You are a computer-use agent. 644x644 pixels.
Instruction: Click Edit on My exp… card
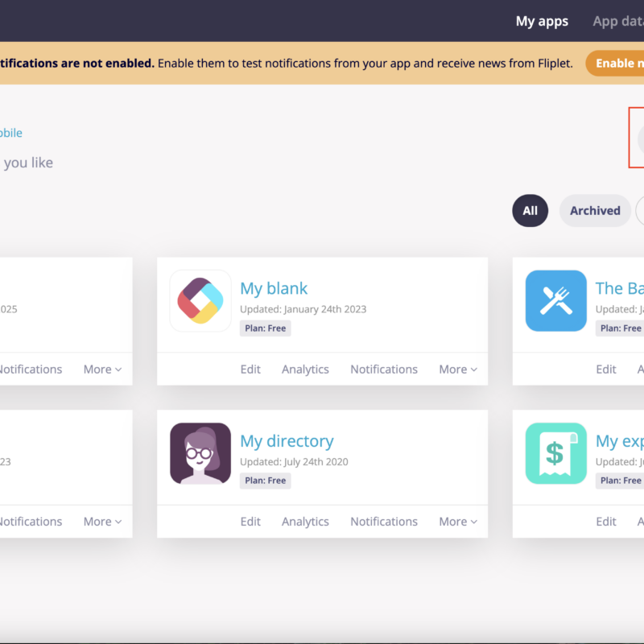(x=606, y=522)
